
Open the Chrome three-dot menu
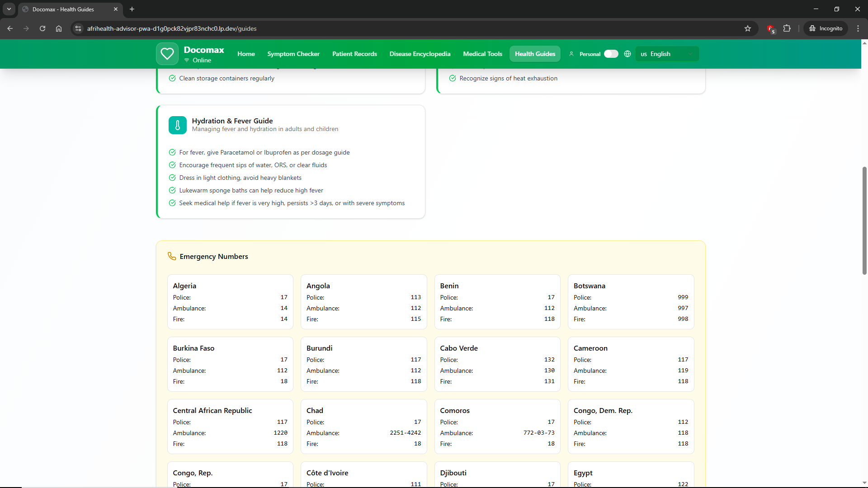[x=858, y=28]
